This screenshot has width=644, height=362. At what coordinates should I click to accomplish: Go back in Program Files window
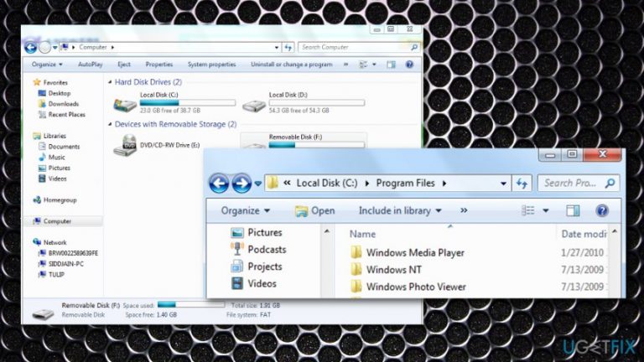(x=219, y=183)
